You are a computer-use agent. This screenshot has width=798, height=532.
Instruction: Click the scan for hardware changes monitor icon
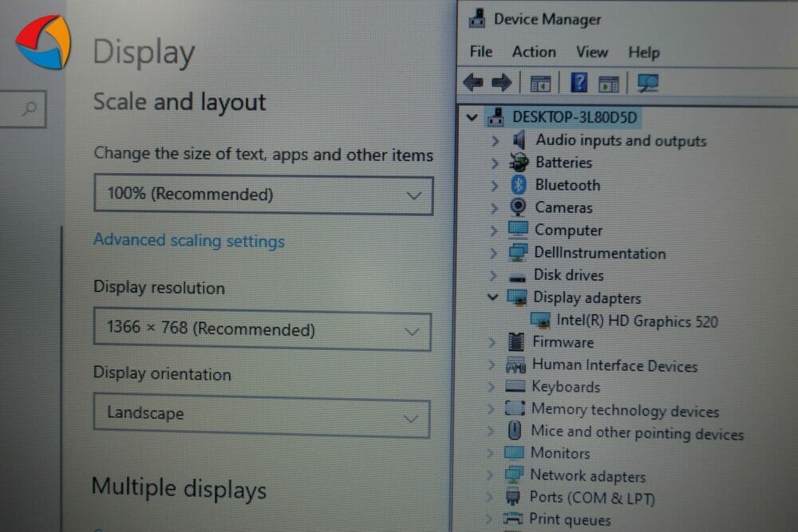648,83
